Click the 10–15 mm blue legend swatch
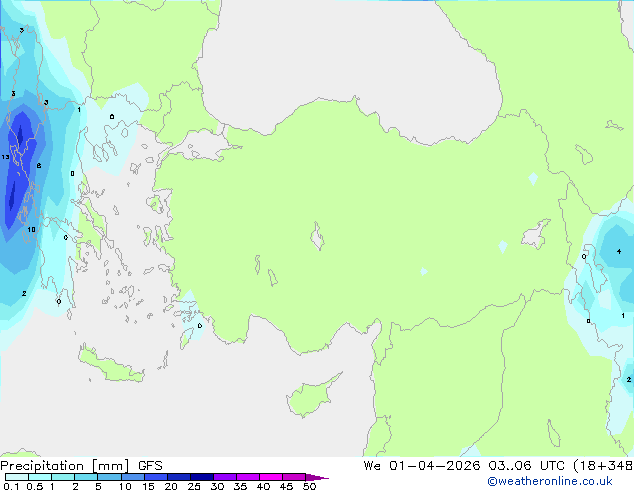This screenshot has width=634, height=490. 133,477
